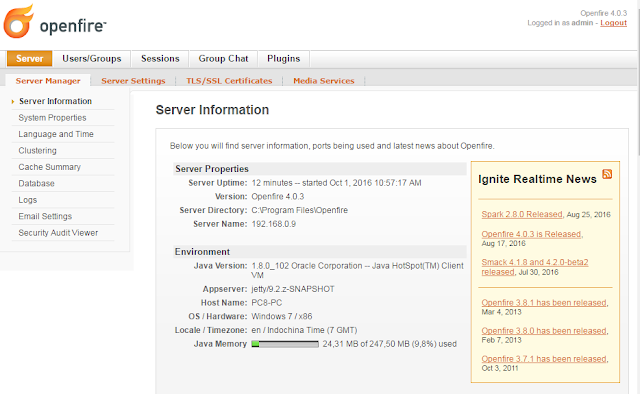Screen dimensions: 640x394
Task: Click OS value 'Windows 7 / x86'
Action: point(282,316)
